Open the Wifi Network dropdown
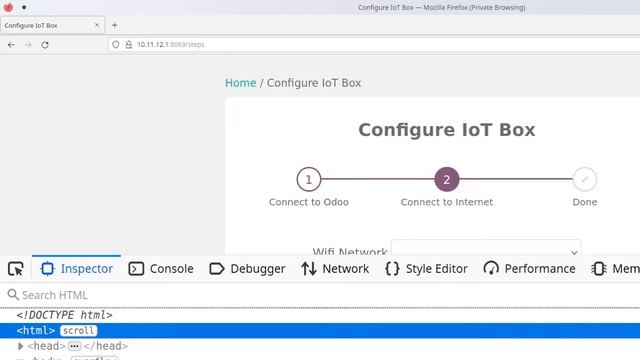 click(486, 247)
